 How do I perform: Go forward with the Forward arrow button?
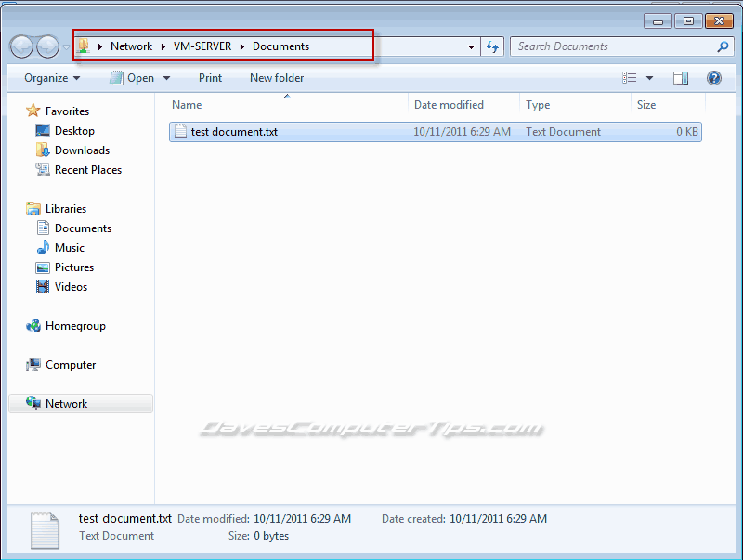point(48,47)
